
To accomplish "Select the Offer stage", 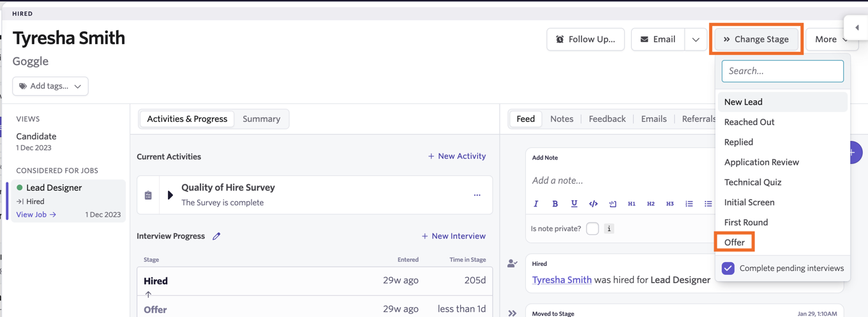I will tap(782, 242).
